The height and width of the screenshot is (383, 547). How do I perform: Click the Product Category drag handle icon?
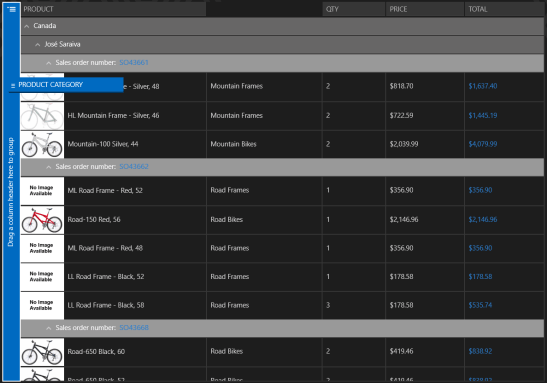(x=13, y=85)
